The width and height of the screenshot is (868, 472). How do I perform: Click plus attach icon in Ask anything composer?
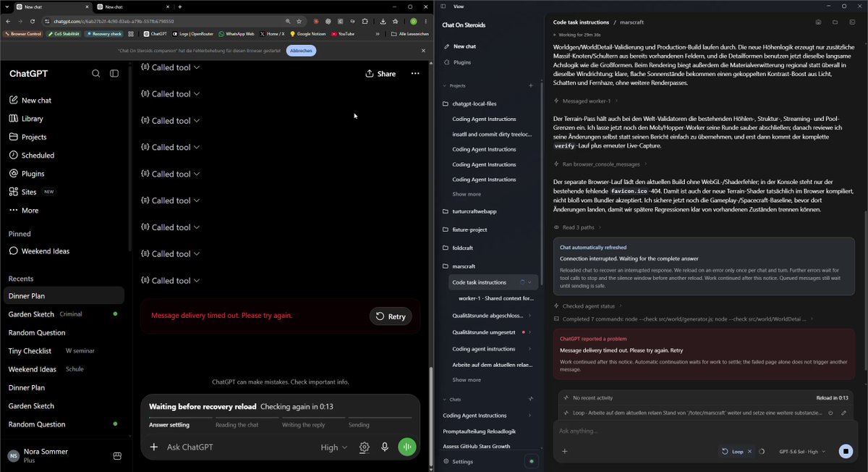click(x=565, y=451)
